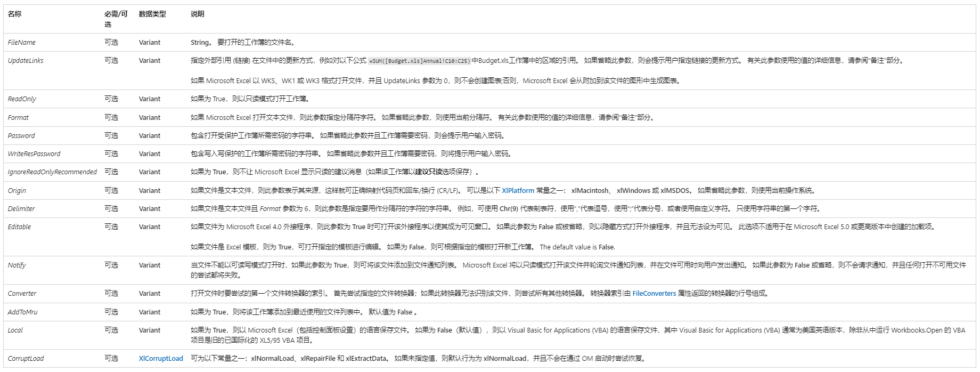The height and width of the screenshot is (372, 980).
Task: Select the Delimiter parameter name
Action: coord(21,209)
